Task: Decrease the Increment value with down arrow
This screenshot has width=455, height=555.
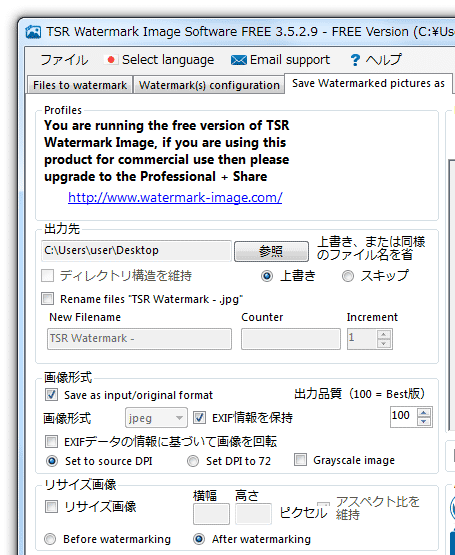Action: point(384,343)
